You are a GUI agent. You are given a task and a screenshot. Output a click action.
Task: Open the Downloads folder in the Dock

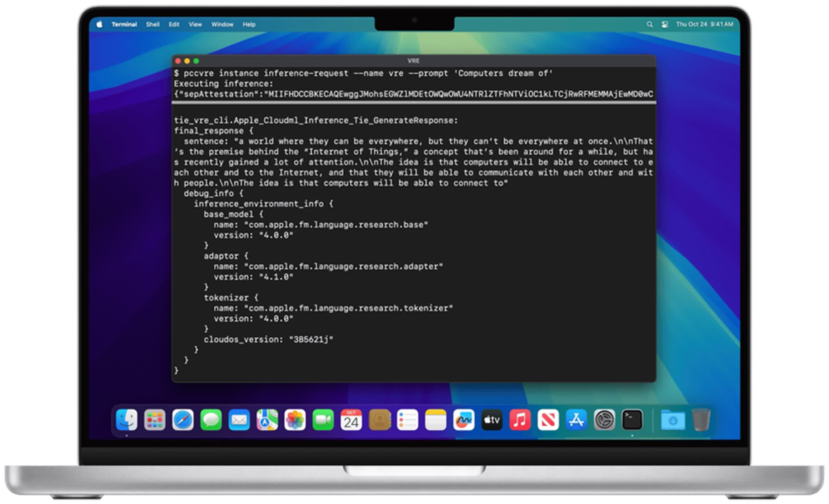(673, 420)
